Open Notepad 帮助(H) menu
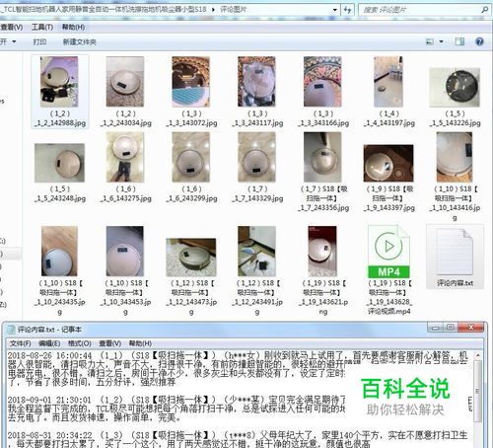Viewport: 493px width, 448px height. (x=140, y=343)
